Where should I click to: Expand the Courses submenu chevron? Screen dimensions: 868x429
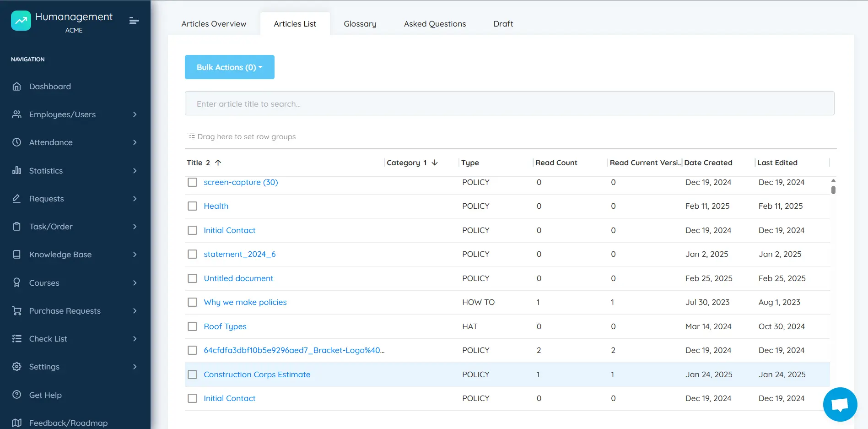[x=135, y=282]
